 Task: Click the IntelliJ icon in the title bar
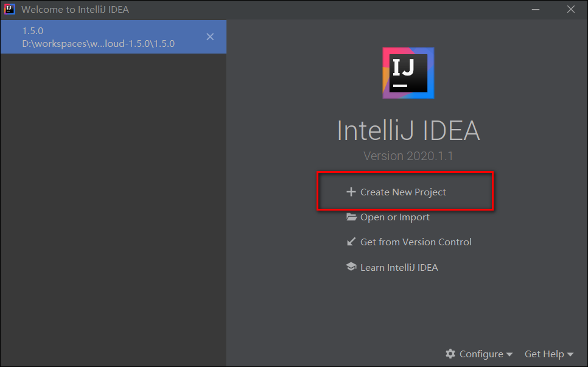[x=9, y=10]
